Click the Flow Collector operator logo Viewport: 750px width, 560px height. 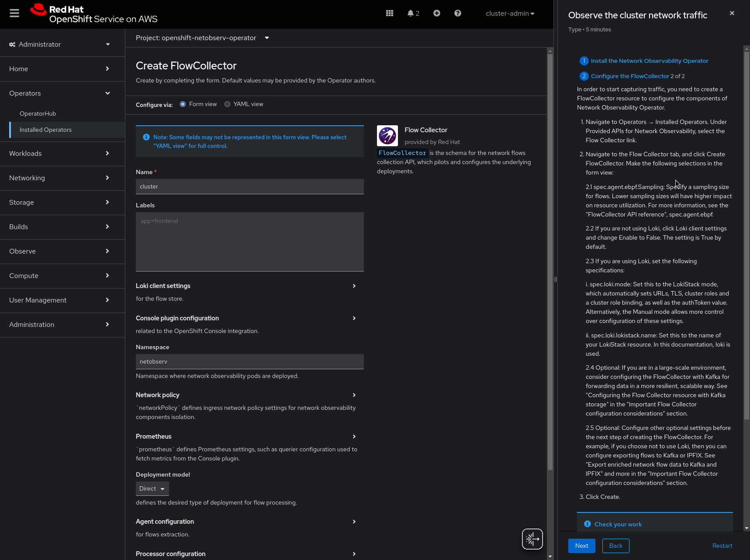(x=387, y=136)
